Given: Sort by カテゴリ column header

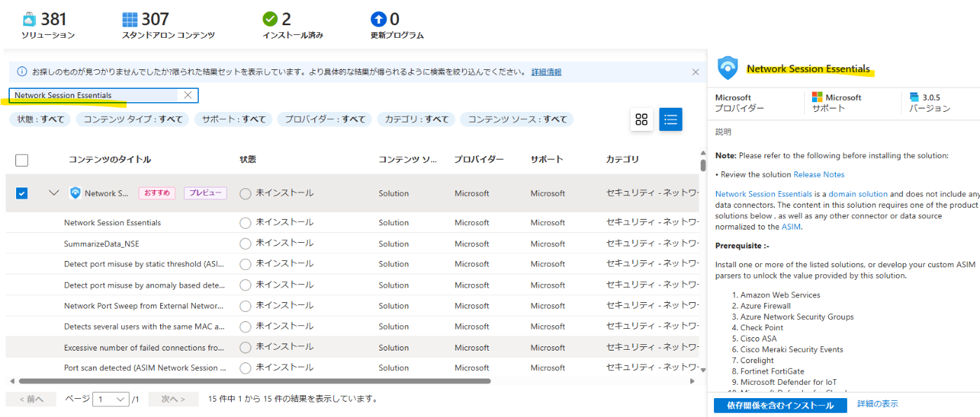Looking at the screenshot, I should tap(622, 160).
